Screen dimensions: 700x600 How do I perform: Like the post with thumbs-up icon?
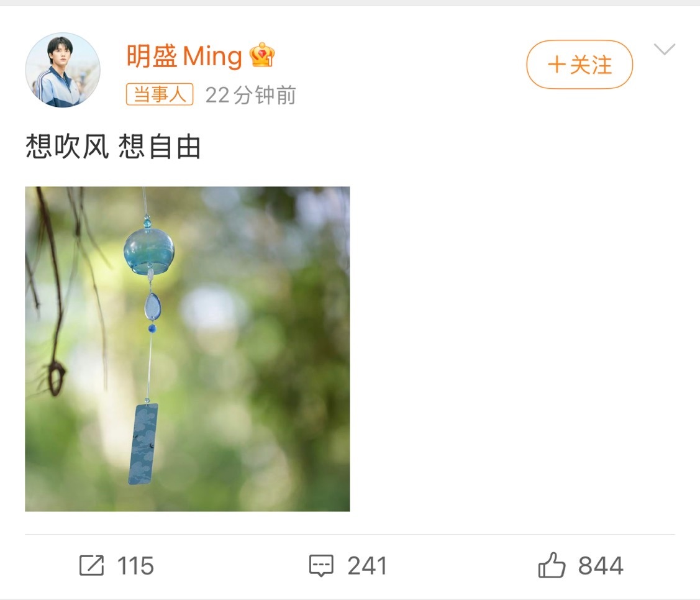[x=552, y=565]
